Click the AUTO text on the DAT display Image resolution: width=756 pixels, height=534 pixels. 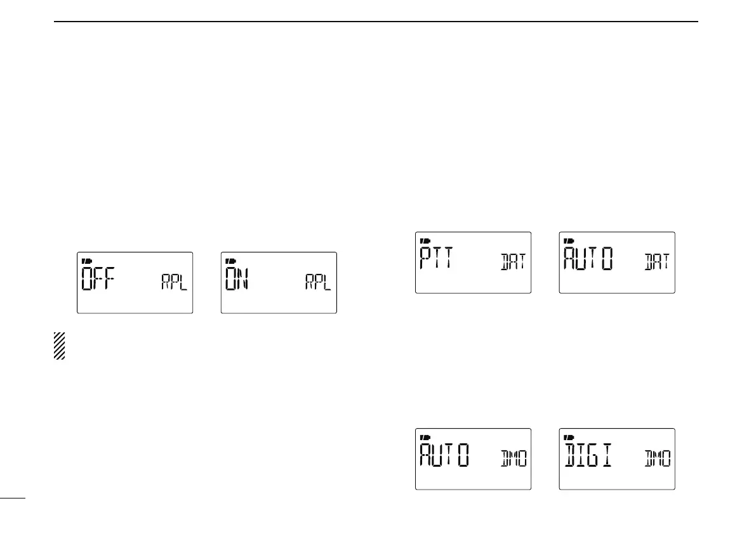tap(591, 260)
